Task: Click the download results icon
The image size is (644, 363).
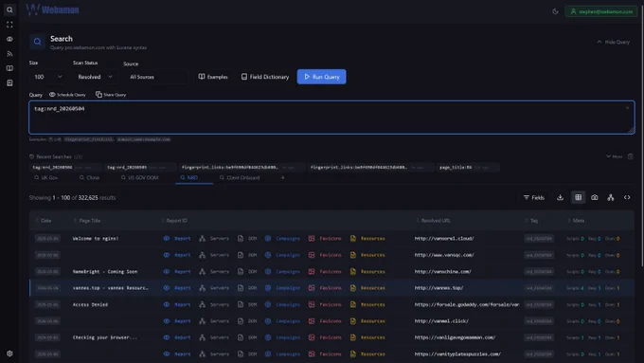Action: [560, 198]
